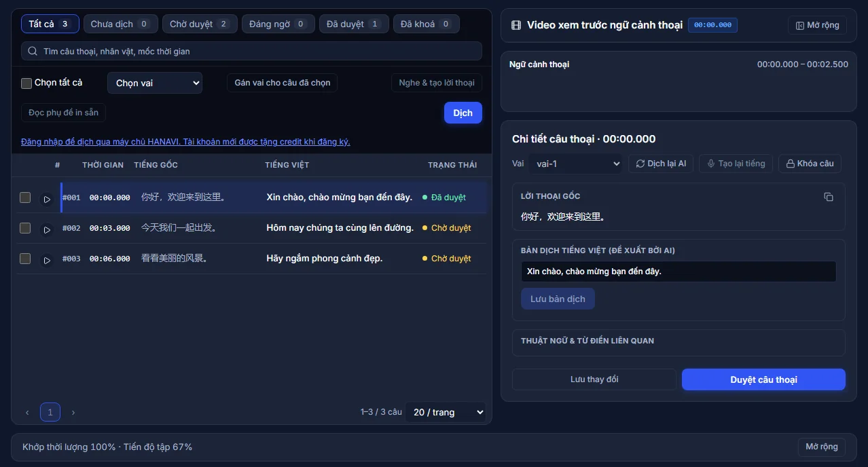Open the '20 / trang' page size dropdown
Viewport: 868px width, 467px height.
click(x=446, y=412)
